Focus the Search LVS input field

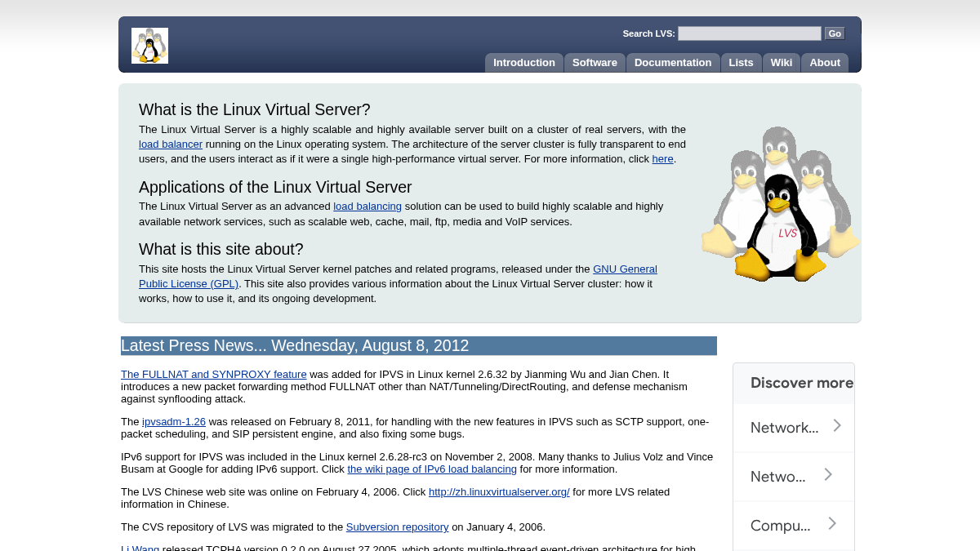[749, 33]
